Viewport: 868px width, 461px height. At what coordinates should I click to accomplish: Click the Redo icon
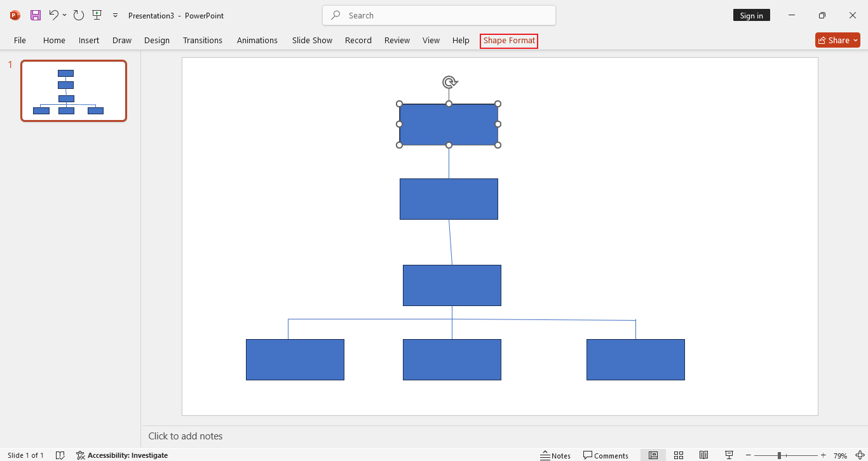78,15
